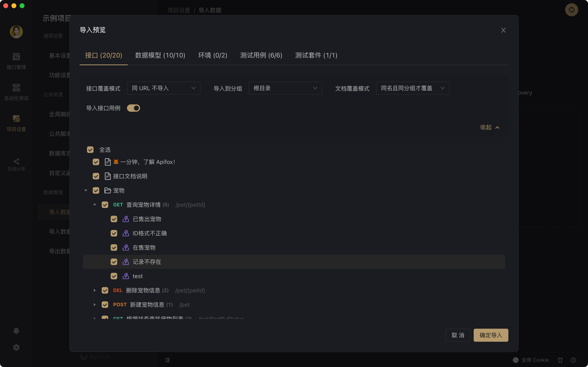The height and width of the screenshot is (367, 588).
Task: Uncheck the 已售出宠物 case checkbox
Action: pos(114,219)
